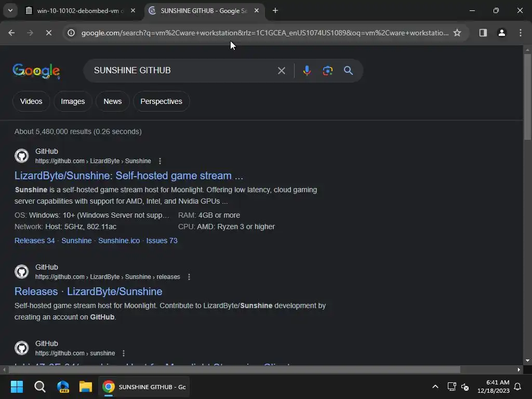Screen dimensions: 532x399
Task: Clear the search query with the X
Action: [x=281, y=71]
